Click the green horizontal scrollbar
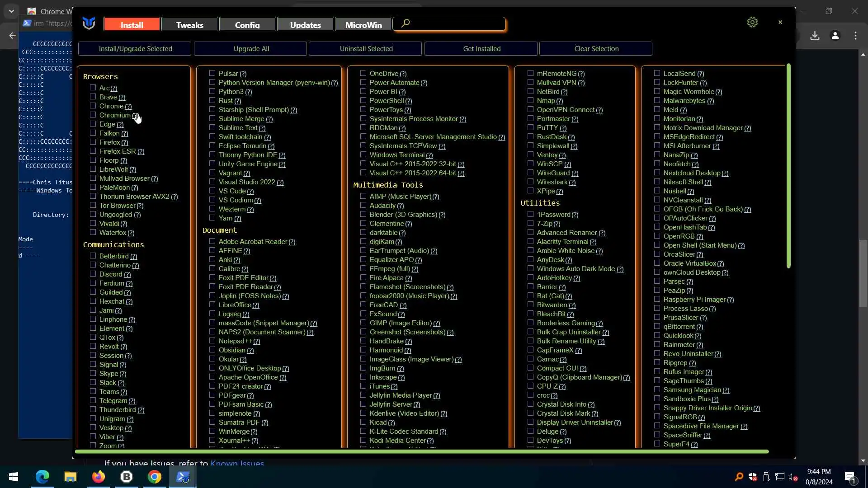Screen dimensions: 868x488 (421, 451)
